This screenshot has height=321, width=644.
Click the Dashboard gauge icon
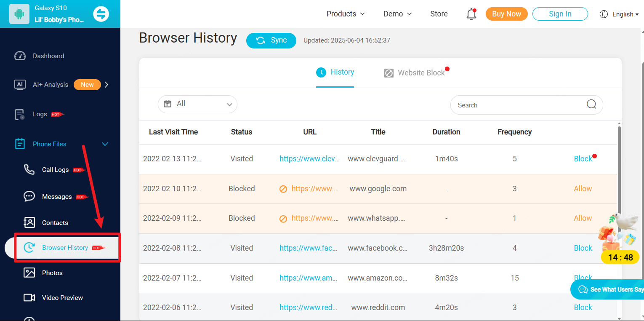pos(20,56)
